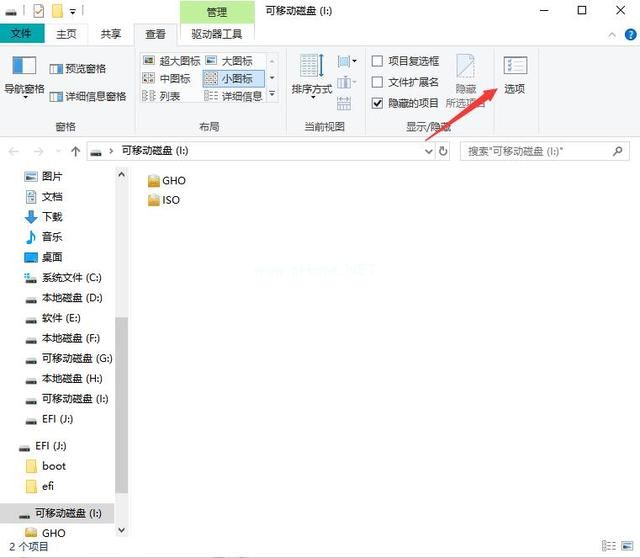Select 超大图标 extra large icons view
This screenshot has height=558, width=640.
(171, 61)
